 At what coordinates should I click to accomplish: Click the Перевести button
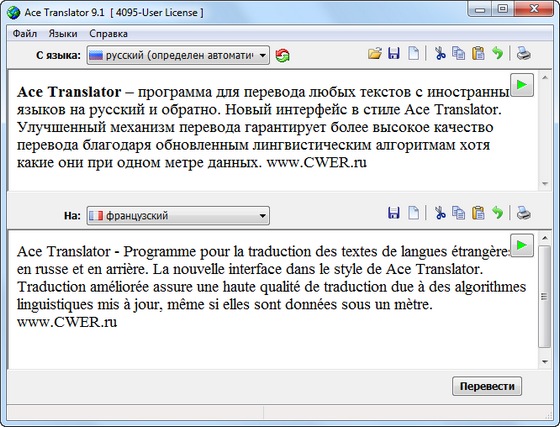pos(487,386)
